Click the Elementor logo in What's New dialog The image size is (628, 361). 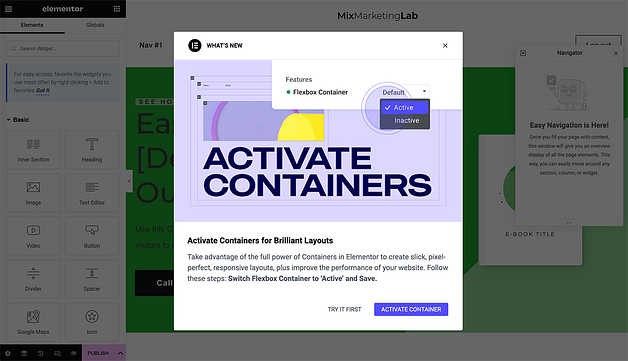pyautogui.click(x=195, y=45)
